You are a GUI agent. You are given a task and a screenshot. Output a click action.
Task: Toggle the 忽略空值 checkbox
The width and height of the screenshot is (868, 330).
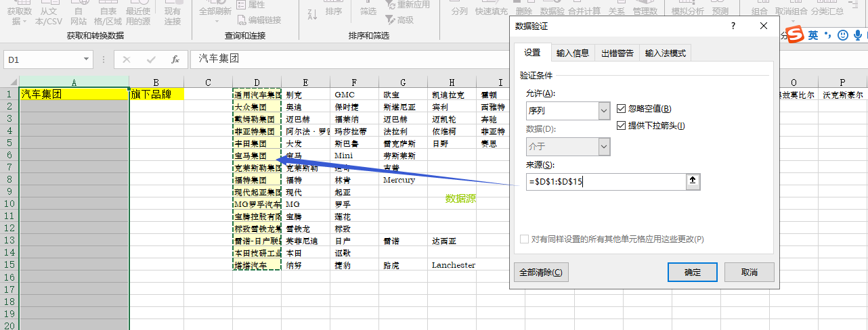pos(622,109)
